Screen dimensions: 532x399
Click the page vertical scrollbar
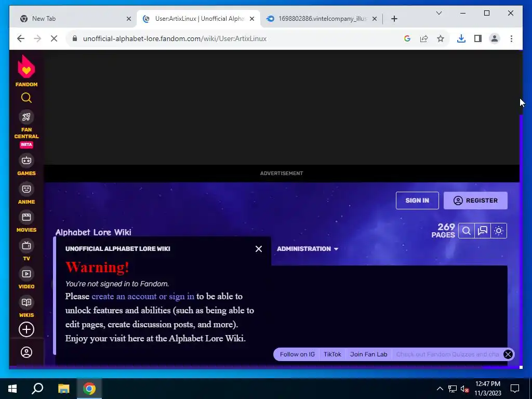(521, 241)
